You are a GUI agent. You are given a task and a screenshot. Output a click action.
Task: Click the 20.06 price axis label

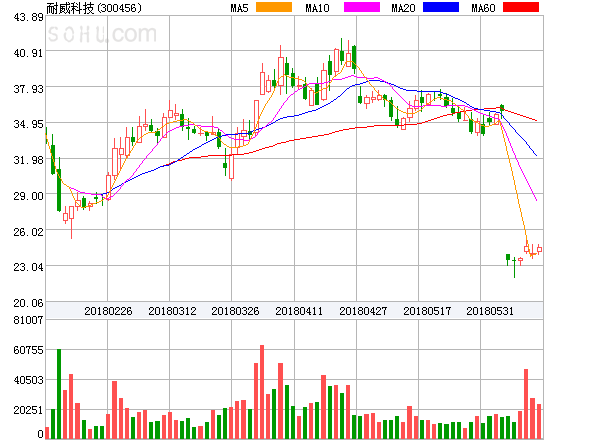[x=28, y=303]
